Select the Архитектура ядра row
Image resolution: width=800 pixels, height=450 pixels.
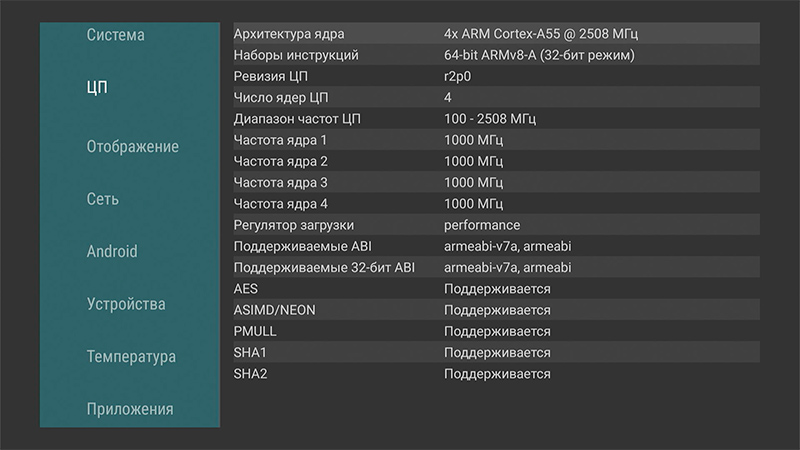[495, 34]
